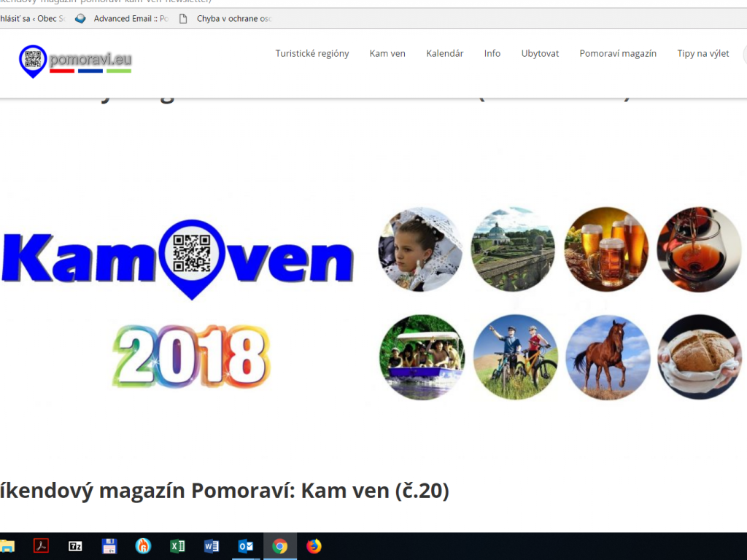
Task: Select Kalendár in the navigation
Action: 444,53
